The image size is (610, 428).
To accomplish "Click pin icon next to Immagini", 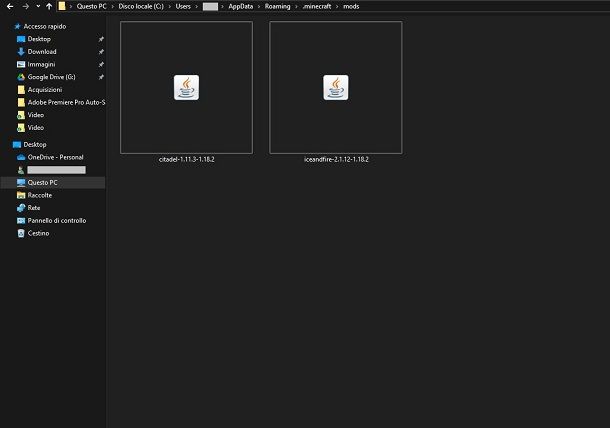I will 101,65.
